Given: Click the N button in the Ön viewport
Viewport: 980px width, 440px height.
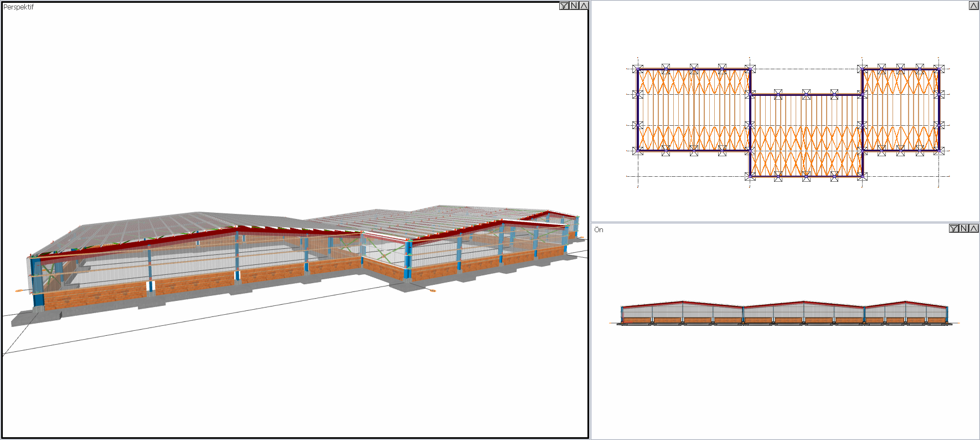Looking at the screenshot, I should pyautogui.click(x=964, y=228).
